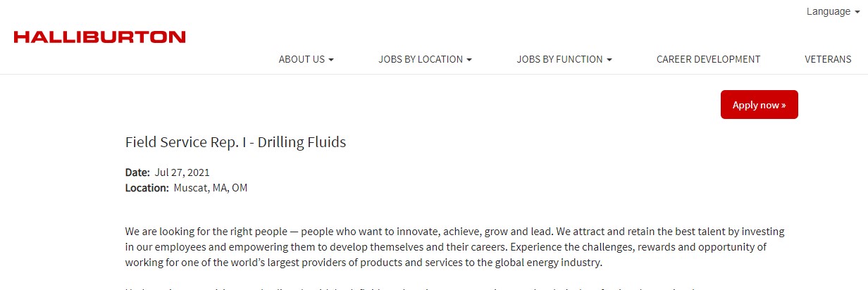This screenshot has height=290, width=868.
Task: Open the Jobs by Function menu
Action: (559, 59)
